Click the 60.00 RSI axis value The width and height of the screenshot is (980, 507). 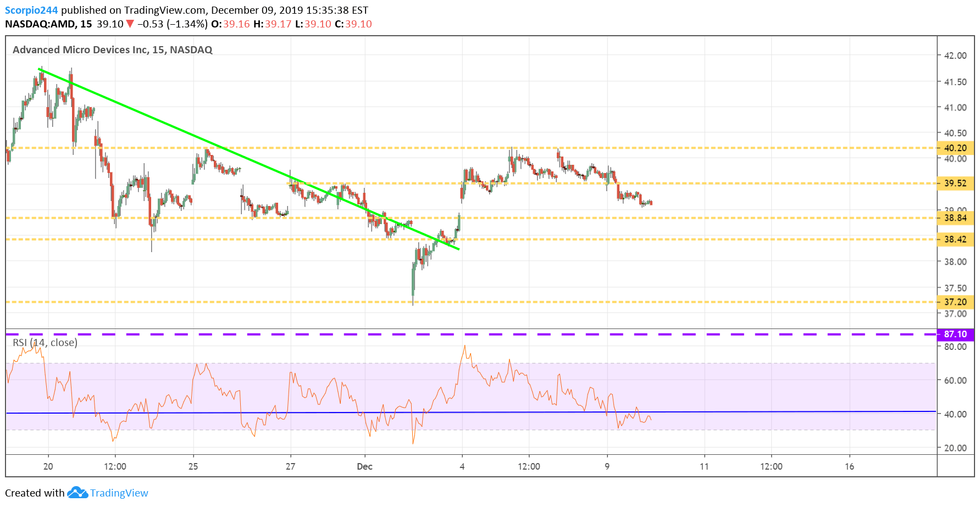tap(955, 381)
